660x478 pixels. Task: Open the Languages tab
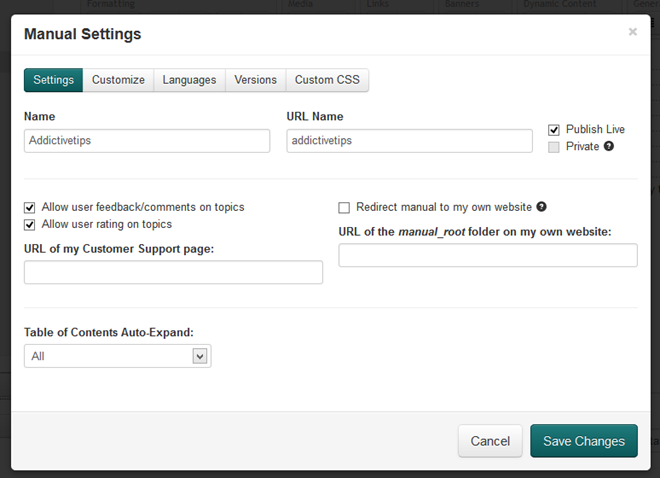click(x=189, y=80)
